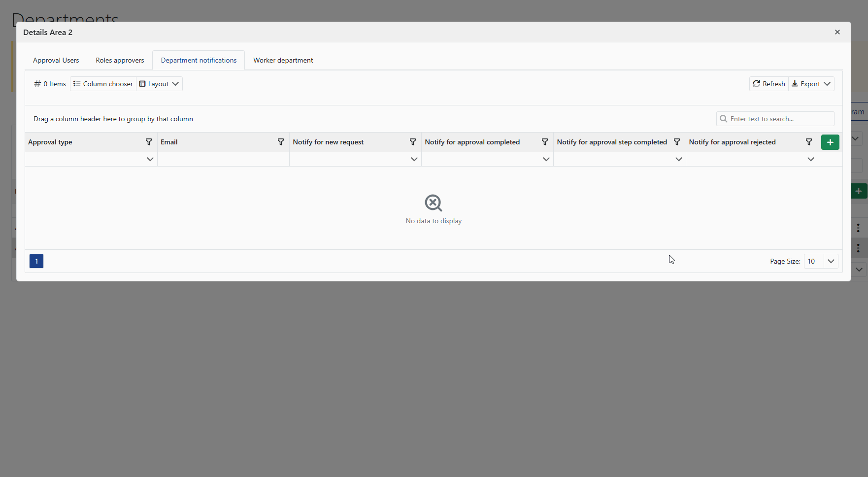Click the Approval type column filter icon
Image resolution: width=868 pixels, height=477 pixels.
[x=149, y=142]
